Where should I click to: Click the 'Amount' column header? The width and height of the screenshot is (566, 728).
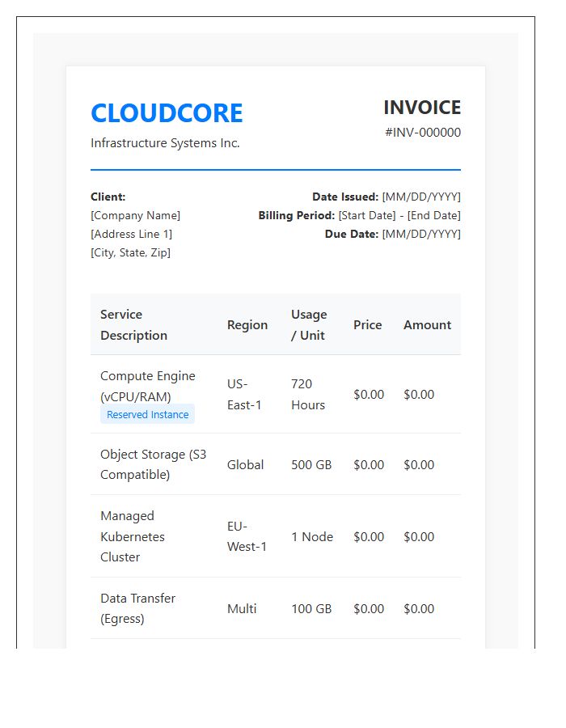[427, 324]
